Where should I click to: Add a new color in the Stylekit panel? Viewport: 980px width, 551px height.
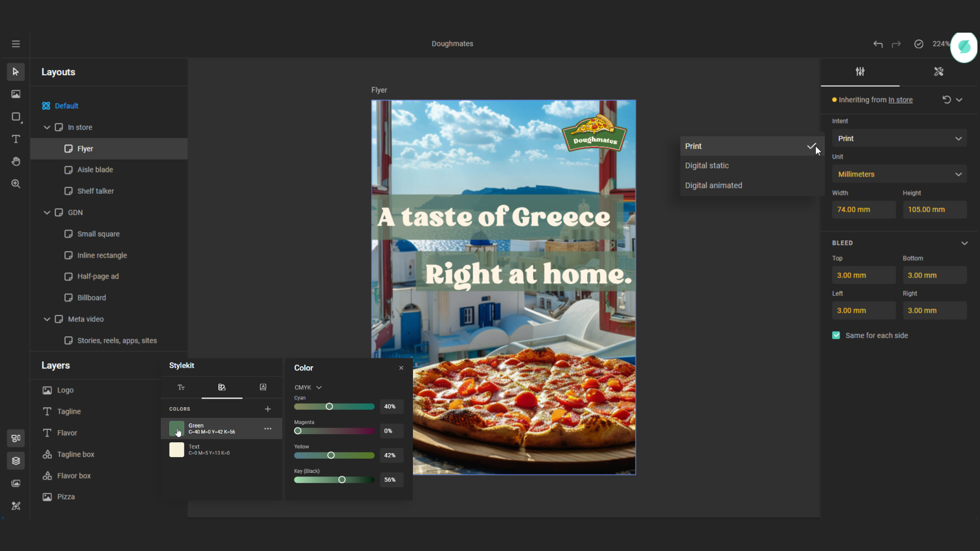pyautogui.click(x=268, y=409)
